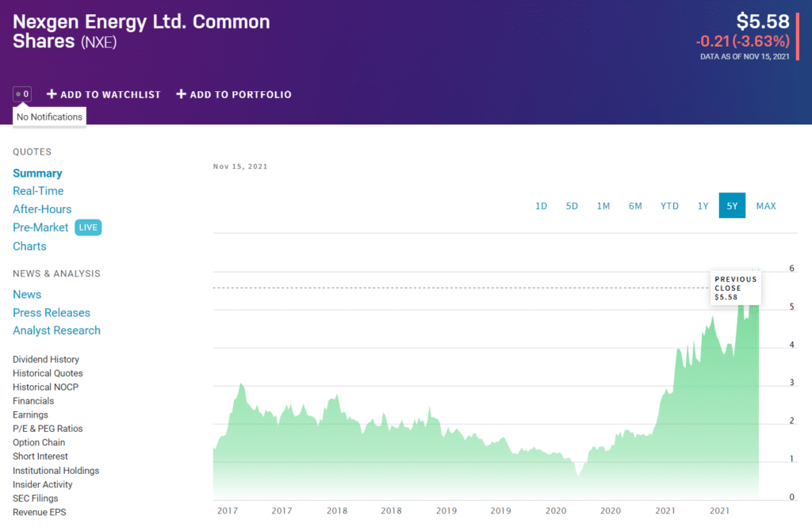Image resolution: width=812 pixels, height=527 pixels.
Task: Click the plus icon before Add to Portfolio
Action: (x=181, y=94)
